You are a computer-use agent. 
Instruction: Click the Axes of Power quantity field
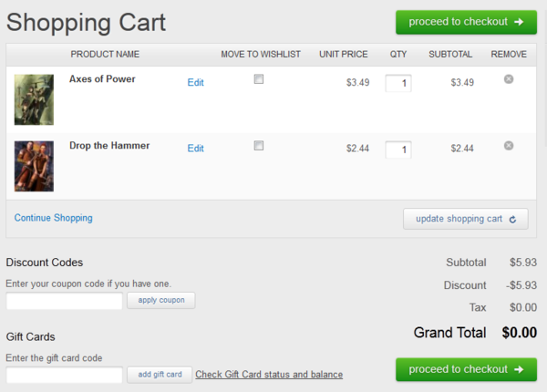[x=398, y=84]
